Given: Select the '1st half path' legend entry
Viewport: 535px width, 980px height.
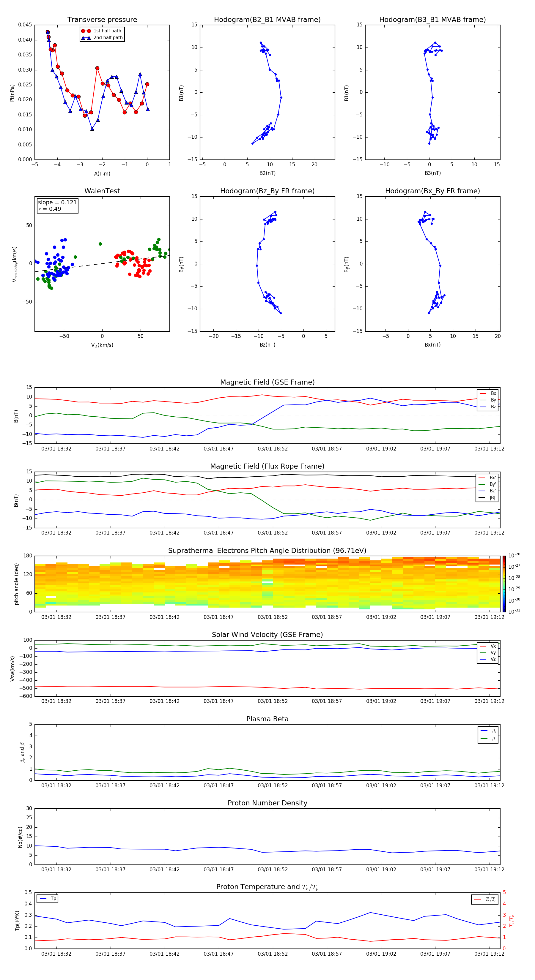Looking at the screenshot, I should click(103, 31).
